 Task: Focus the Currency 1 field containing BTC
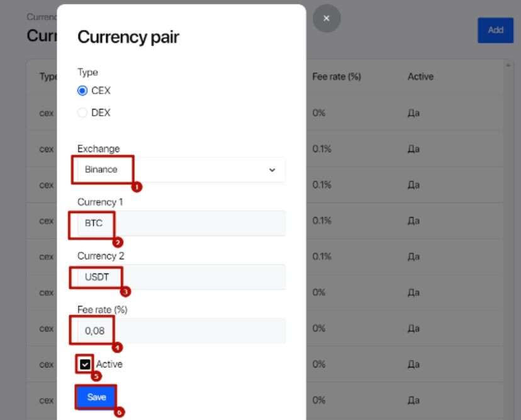(x=181, y=223)
